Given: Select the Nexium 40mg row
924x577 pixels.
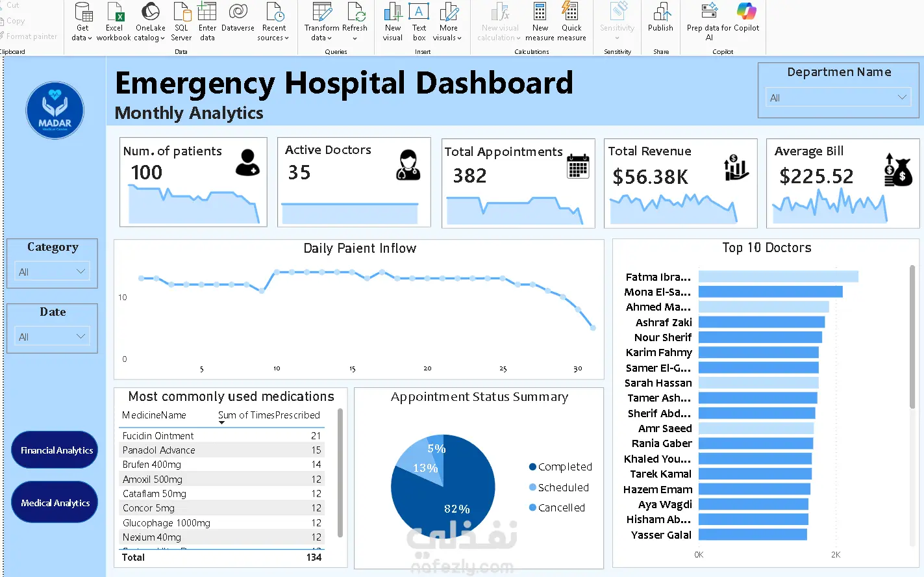Looking at the screenshot, I should [x=222, y=537].
